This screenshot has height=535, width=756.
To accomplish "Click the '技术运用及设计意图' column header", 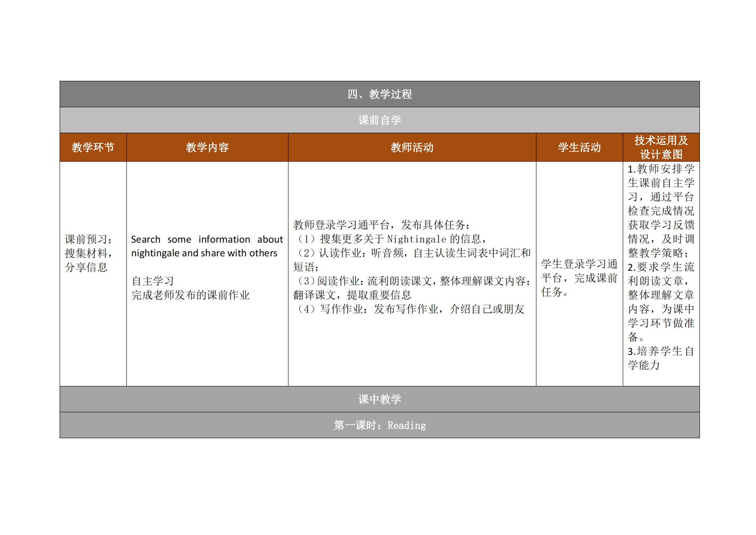I will click(x=661, y=147).
